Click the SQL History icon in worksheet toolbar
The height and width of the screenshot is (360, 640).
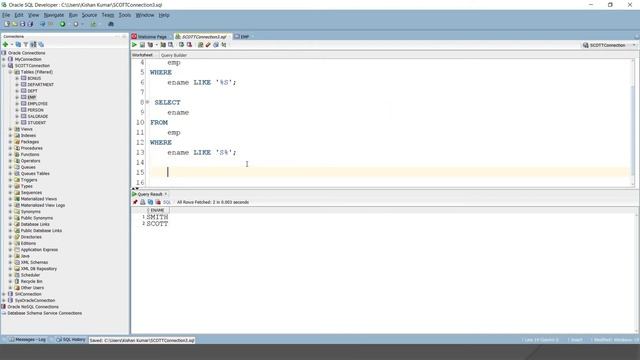click(x=216, y=44)
